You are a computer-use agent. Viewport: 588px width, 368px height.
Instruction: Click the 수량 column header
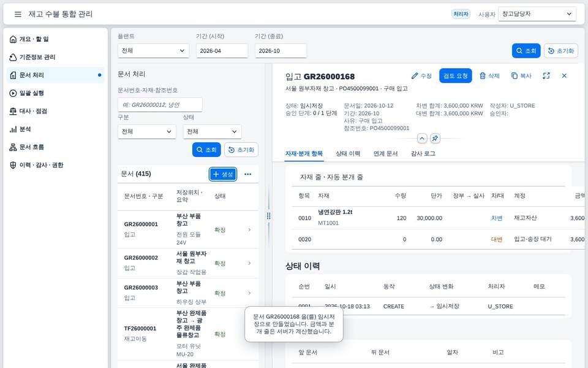coord(401,196)
